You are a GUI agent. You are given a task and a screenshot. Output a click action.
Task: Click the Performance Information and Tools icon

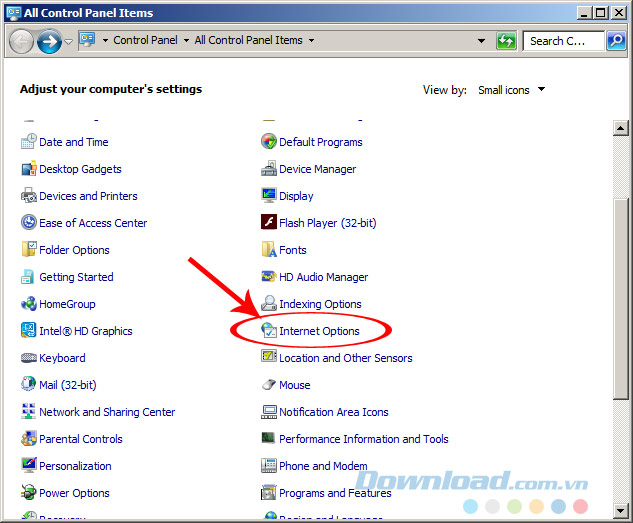(269, 439)
